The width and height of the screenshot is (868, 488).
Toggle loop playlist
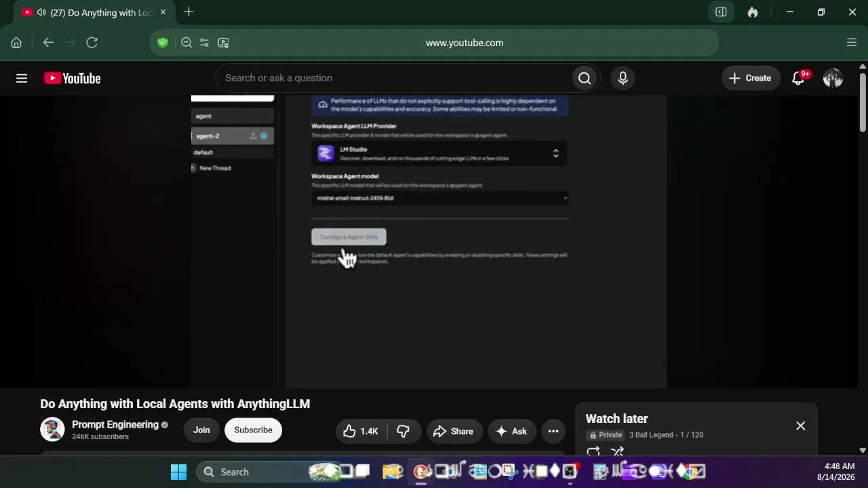point(593,451)
